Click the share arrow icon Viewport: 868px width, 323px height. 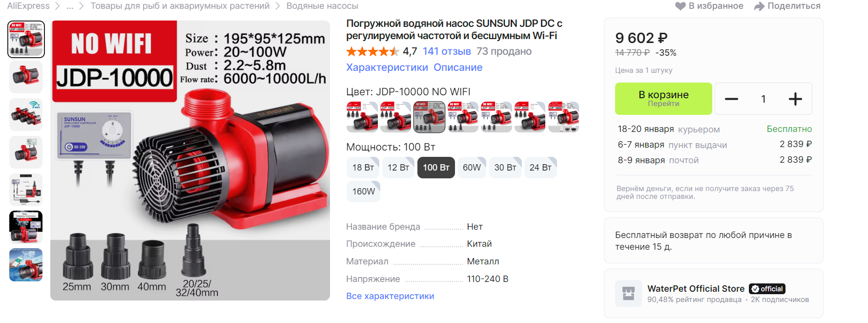(x=759, y=6)
